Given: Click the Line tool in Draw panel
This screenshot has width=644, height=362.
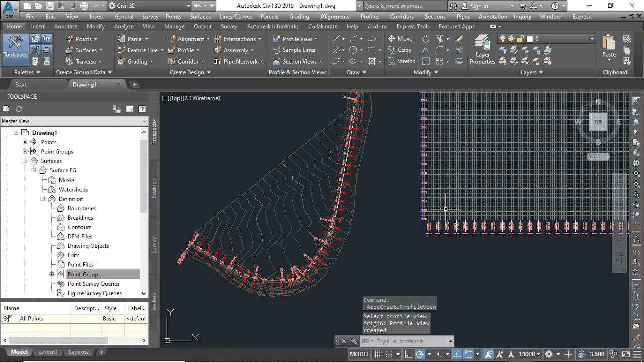Looking at the screenshot, I should point(336,39).
